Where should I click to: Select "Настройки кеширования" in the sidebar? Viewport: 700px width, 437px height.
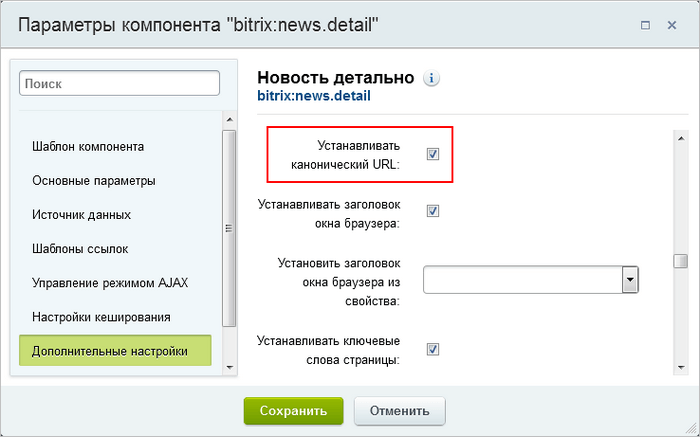[101, 317]
